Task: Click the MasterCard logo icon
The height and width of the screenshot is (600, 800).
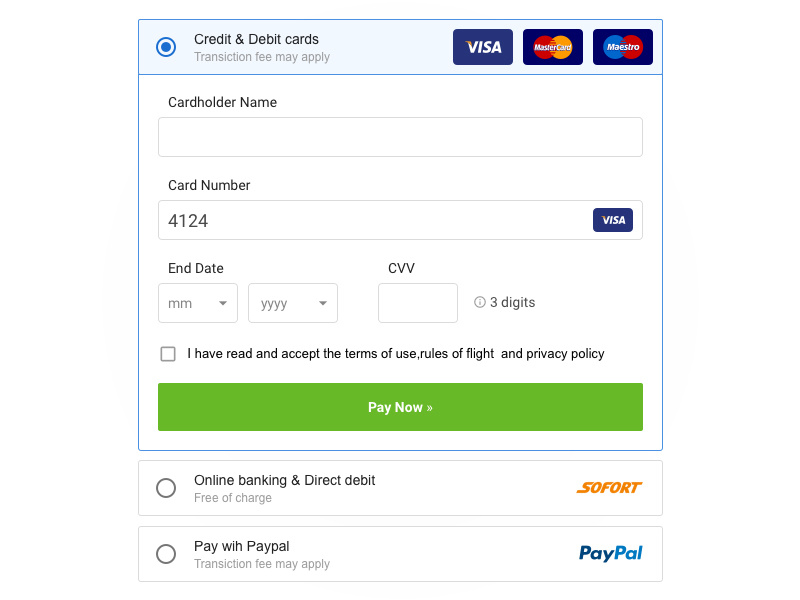Action: point(553,47)
